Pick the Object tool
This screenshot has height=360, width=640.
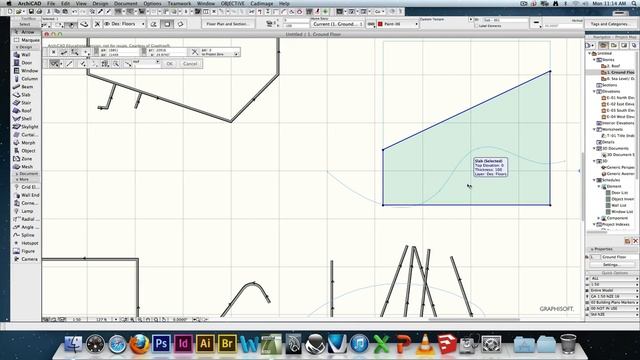click(x=26, y=151)
